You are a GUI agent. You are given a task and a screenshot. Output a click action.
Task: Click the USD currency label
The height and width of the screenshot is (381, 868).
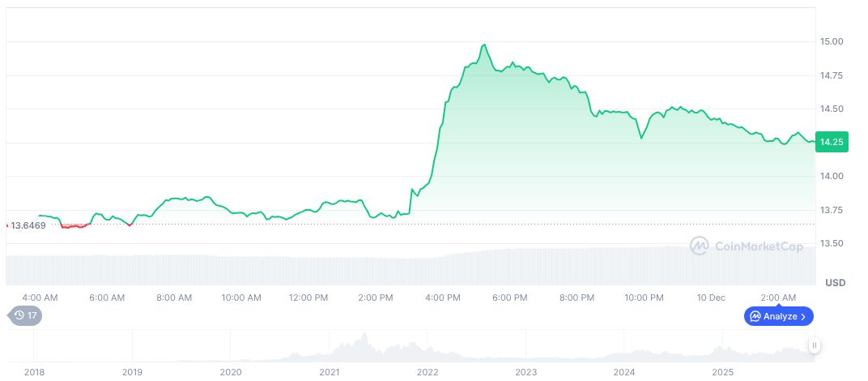tap(835, 283)
